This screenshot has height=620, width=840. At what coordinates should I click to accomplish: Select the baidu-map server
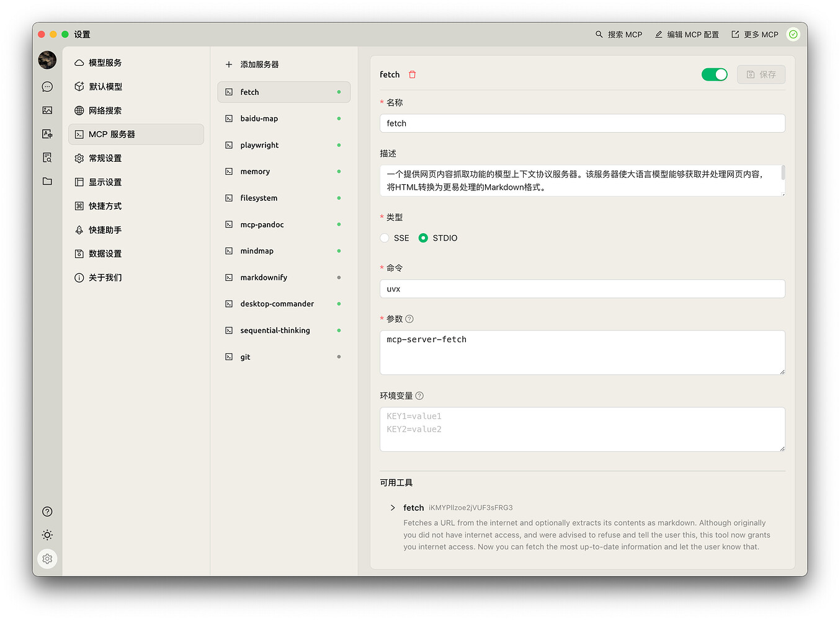(x=284, y=118)
